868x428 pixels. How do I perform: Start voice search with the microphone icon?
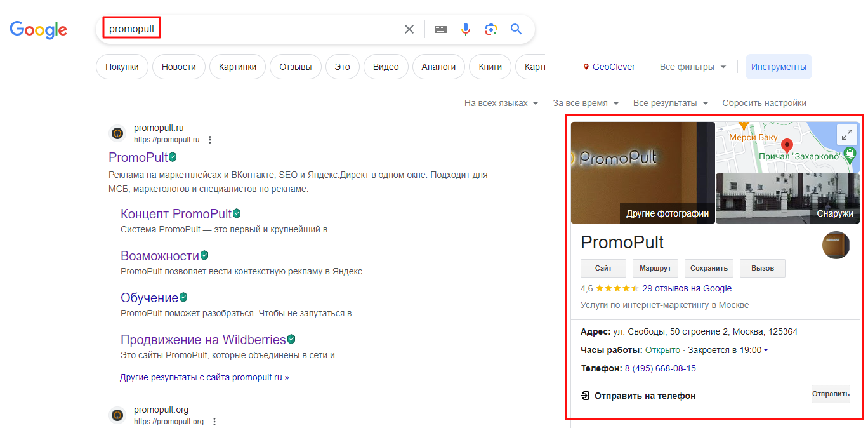[466, 29]
